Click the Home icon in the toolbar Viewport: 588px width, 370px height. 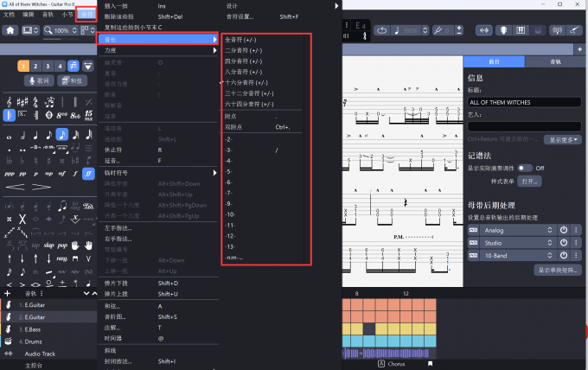(x=10, y=30)
